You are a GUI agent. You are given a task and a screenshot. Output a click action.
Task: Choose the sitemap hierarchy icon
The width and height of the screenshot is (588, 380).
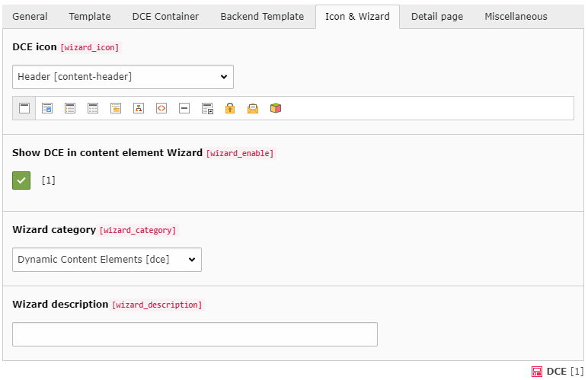pos(139,108)
